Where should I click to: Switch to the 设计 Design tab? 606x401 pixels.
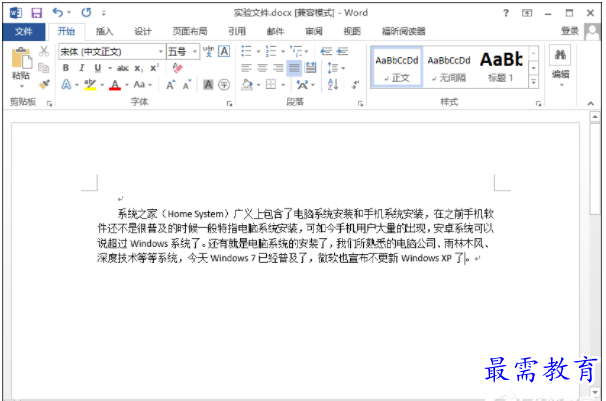coord(143,31)
